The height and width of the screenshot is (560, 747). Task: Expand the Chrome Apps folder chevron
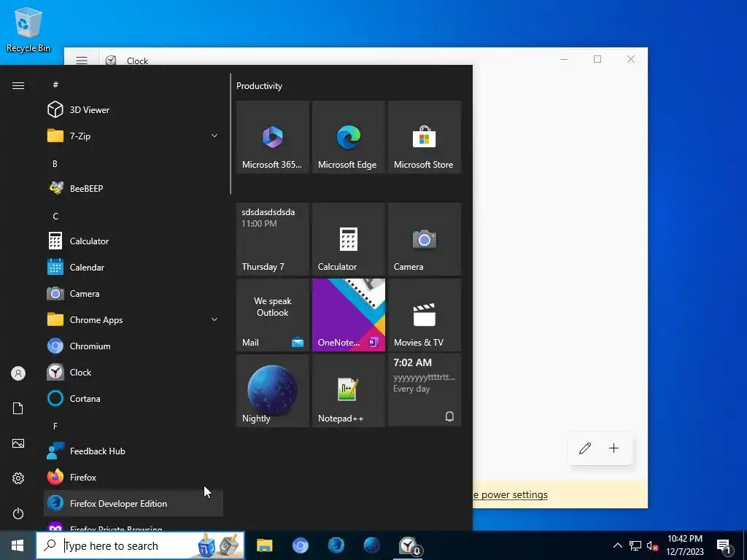click(214, 319)
